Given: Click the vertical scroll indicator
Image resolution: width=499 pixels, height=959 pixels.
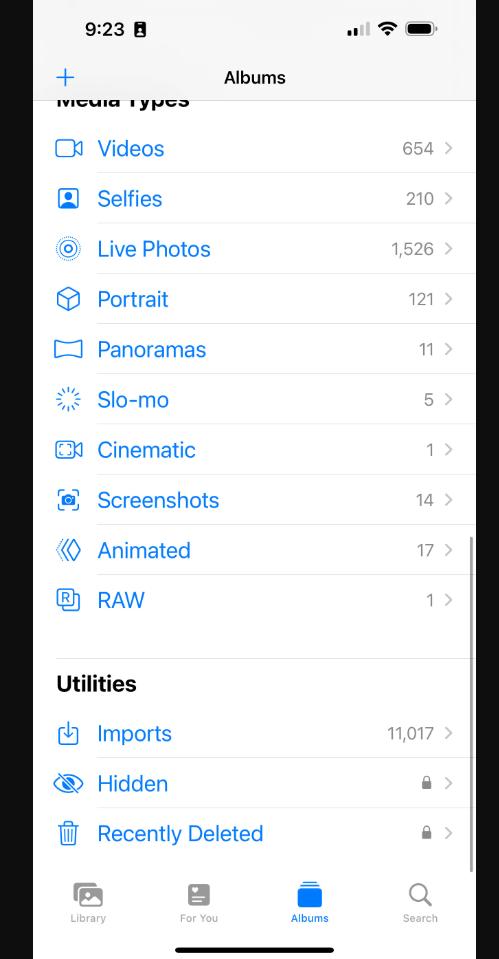Looking at the screenshot, I should click(471, 704).
